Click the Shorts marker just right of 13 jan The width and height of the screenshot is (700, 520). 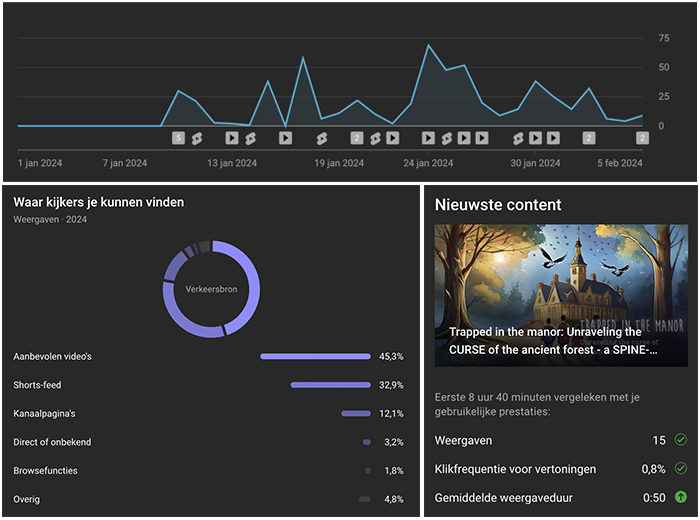point(250,138)
